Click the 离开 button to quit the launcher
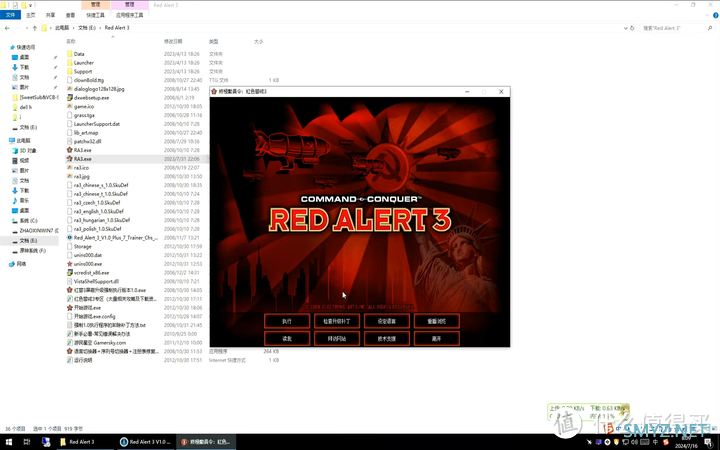This screenshot has width=720, height=450. [437, 338]
